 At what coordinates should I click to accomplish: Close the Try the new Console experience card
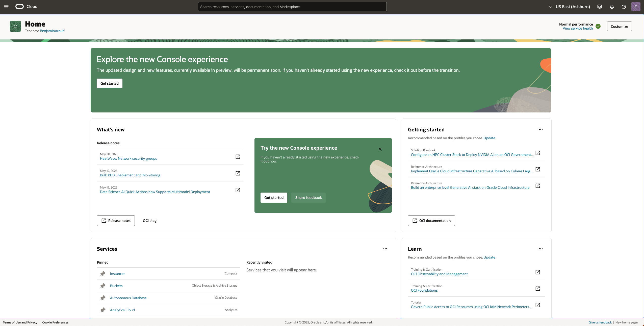pyautogui.click(x=380, y=149)
